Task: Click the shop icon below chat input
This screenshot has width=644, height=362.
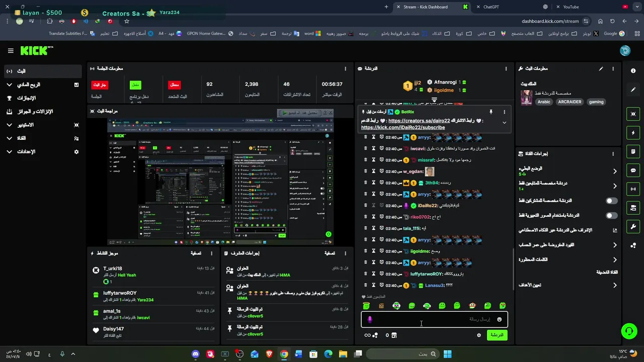Action: point(394,335)
